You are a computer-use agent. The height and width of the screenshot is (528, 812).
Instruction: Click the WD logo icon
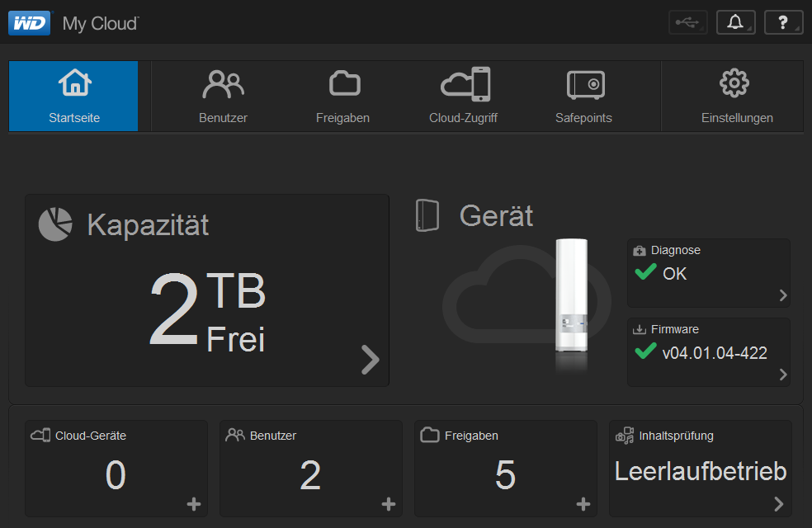click(x=30, y=22)
